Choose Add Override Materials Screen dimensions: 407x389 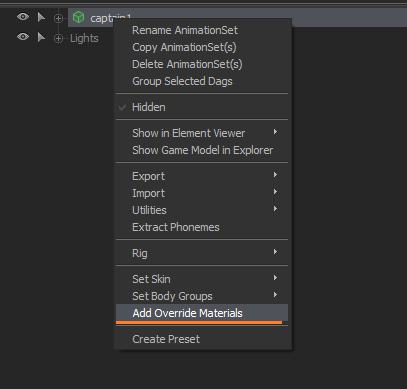[202, 313]
